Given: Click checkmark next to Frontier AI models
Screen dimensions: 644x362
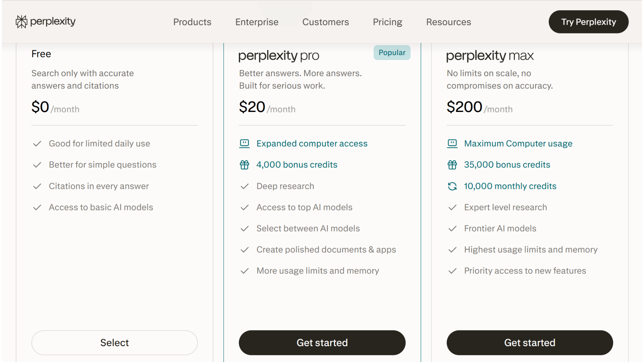Looking at the screenshot, I should tap(452, 229).
